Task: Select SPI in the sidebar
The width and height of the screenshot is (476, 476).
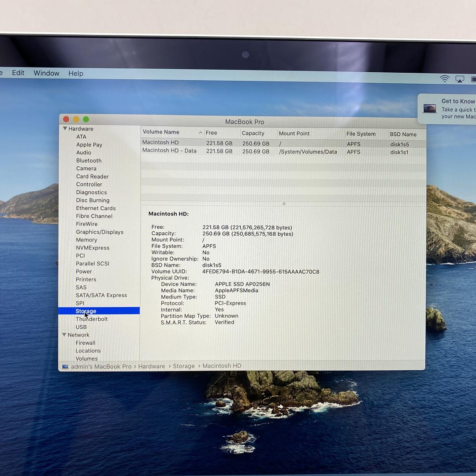Action: pos(80,303)
